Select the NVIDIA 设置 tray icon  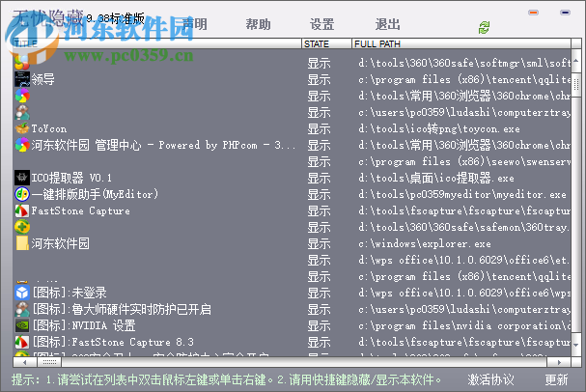[22, 325]
